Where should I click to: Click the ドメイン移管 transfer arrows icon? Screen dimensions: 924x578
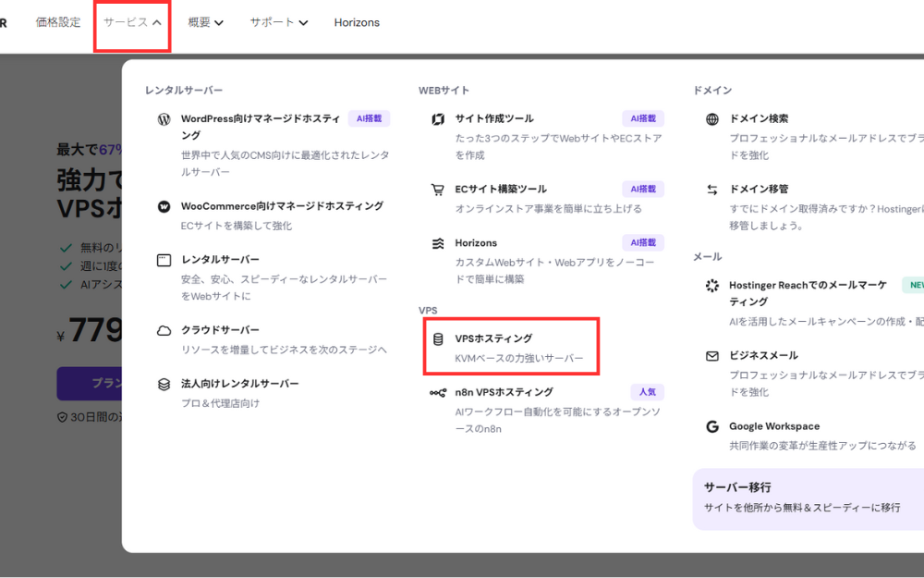coord(712,190)
